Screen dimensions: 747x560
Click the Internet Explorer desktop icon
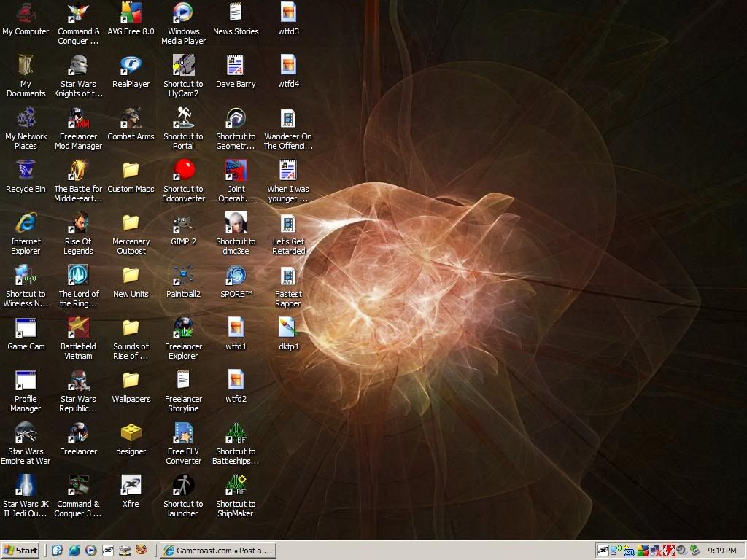26,222
